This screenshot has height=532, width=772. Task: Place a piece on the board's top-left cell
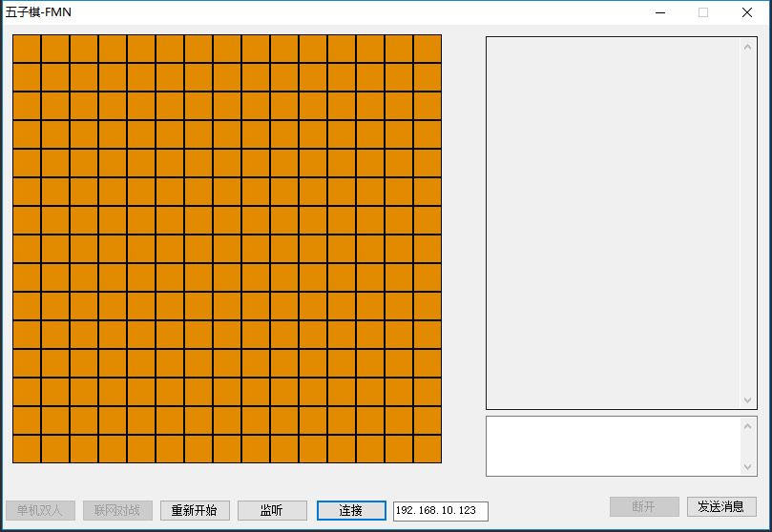pyautogui.click(x=27, y=49)
